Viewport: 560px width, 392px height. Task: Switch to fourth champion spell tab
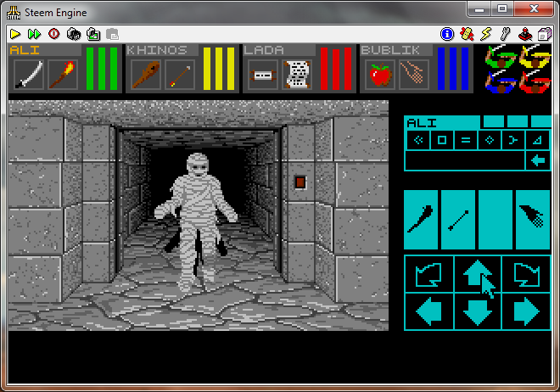pyautogui.click(x=541, y=121)
